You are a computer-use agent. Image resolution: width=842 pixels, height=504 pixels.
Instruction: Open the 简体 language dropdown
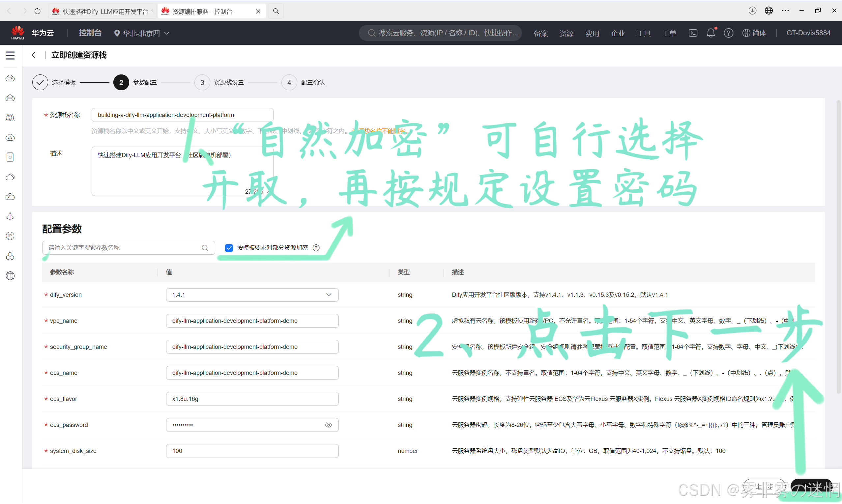(x=754, y=33)
